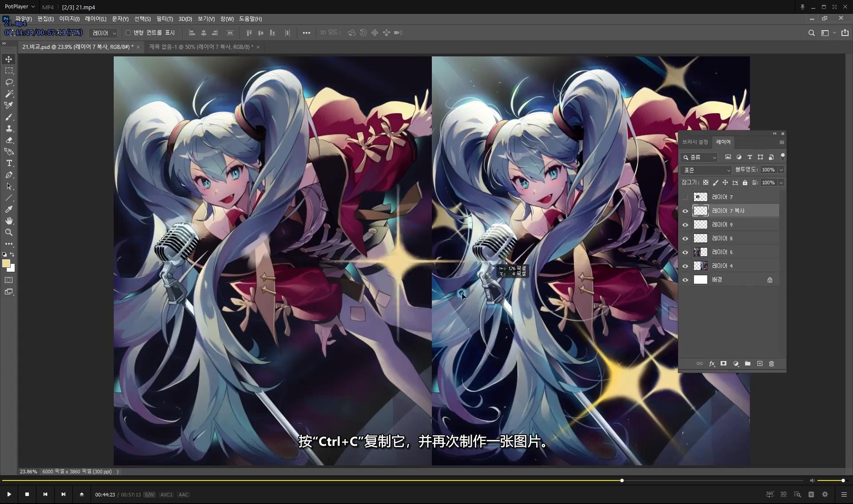The height and width of the screenshot is (504, 853).
Task: Select the Move tool
Action: 9,59
